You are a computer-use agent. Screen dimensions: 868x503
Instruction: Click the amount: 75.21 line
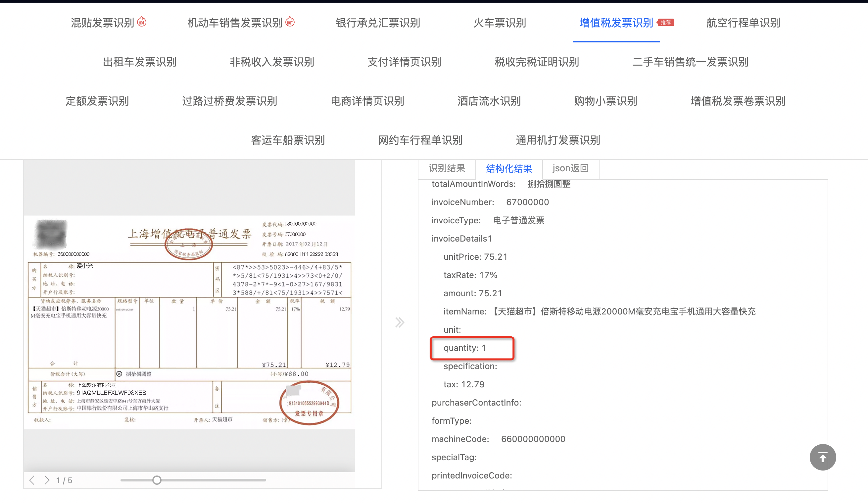(x=473, y=293)
